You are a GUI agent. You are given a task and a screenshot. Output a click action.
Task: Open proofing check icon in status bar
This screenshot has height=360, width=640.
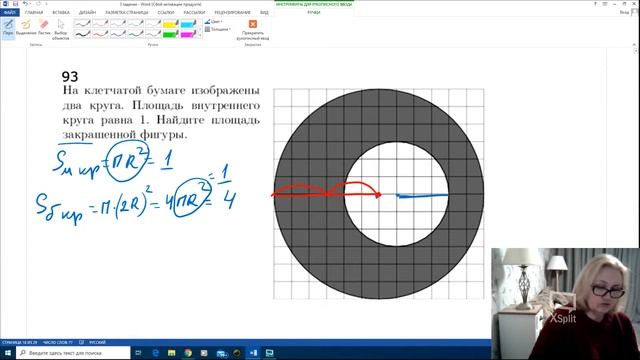tap(81, 342)
